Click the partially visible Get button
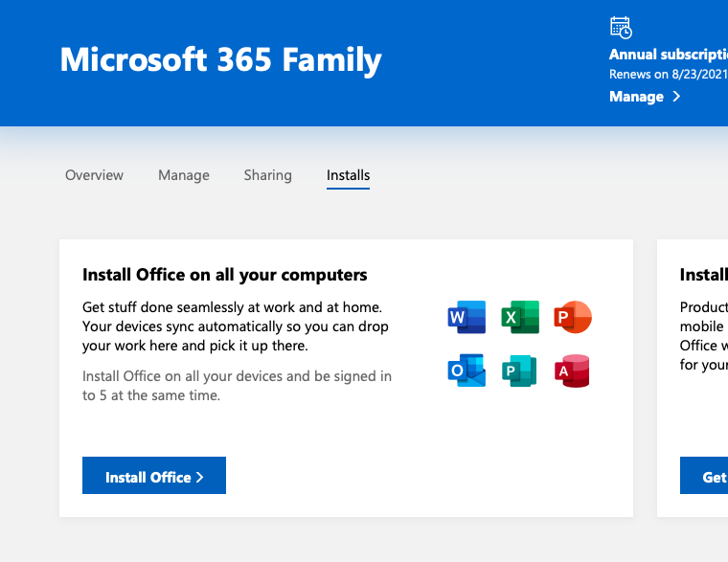Screen dimensions: 728x562 click(704, 475)
